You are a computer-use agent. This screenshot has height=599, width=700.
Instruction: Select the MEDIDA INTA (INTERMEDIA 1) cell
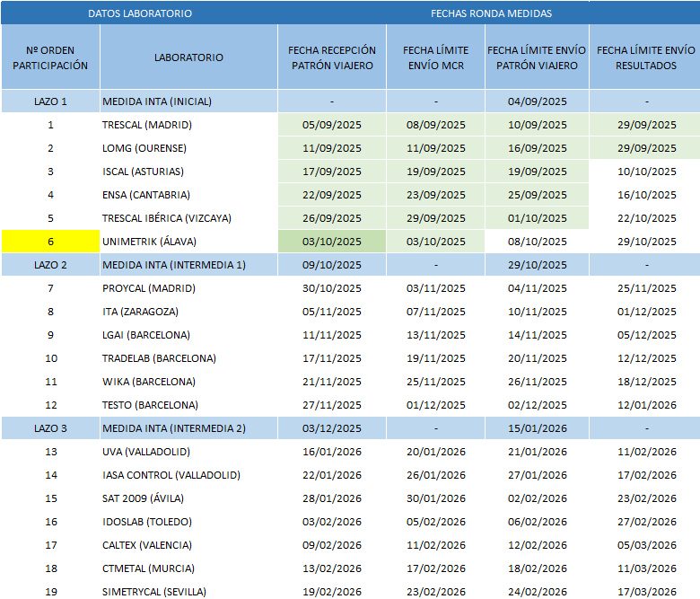(173, 264)
